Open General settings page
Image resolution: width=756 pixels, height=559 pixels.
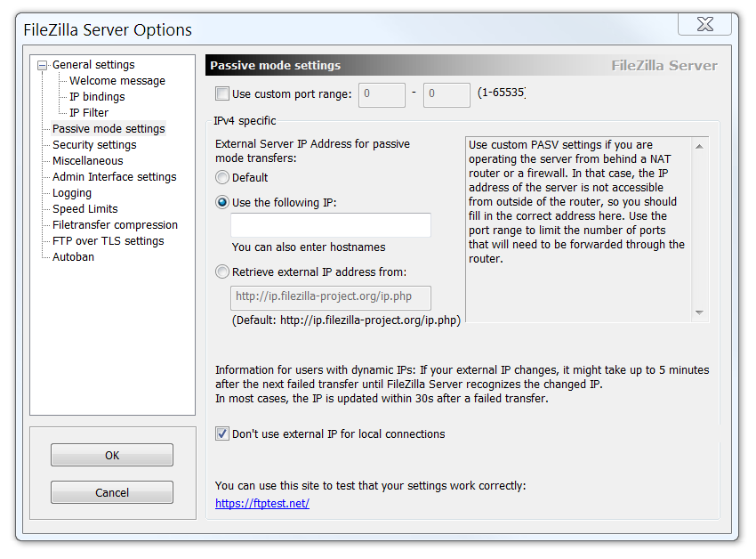click(x=93, y=65)
